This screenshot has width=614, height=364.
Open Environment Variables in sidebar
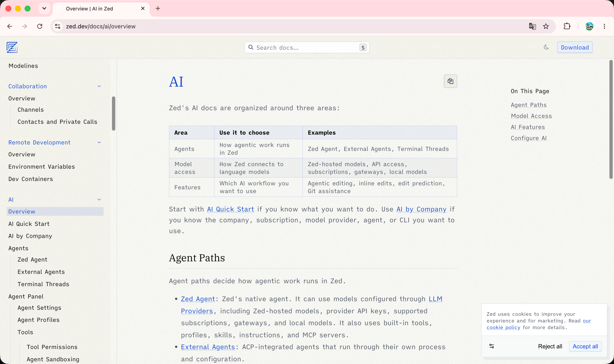(x=42, y=167)
